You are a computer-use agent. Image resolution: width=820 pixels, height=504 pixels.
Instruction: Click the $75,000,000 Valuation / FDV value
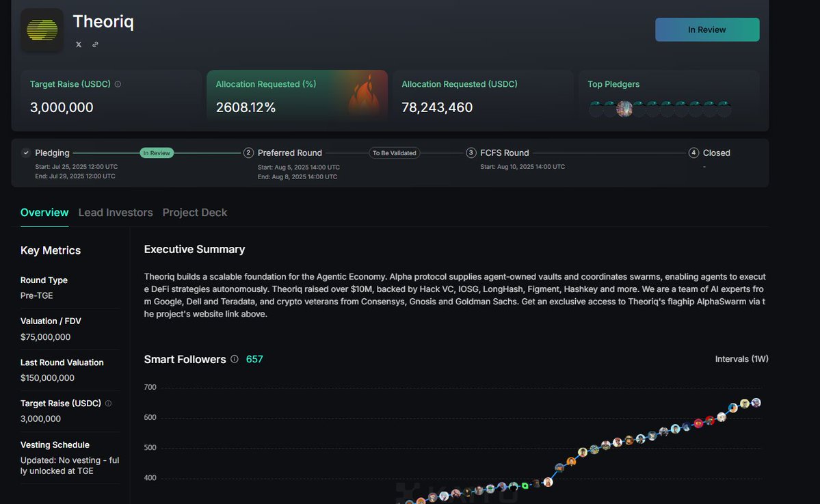tap(46, 337)
